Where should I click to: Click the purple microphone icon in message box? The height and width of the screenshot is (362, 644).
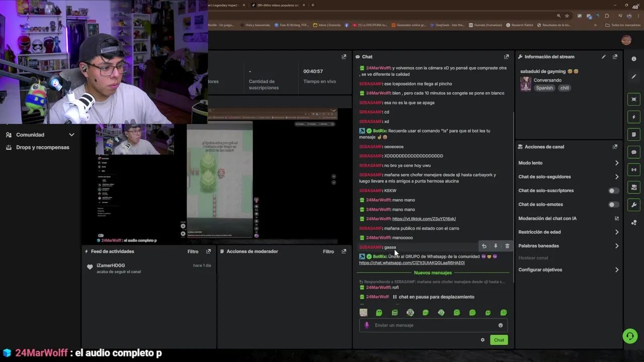(x=367, y=325)
